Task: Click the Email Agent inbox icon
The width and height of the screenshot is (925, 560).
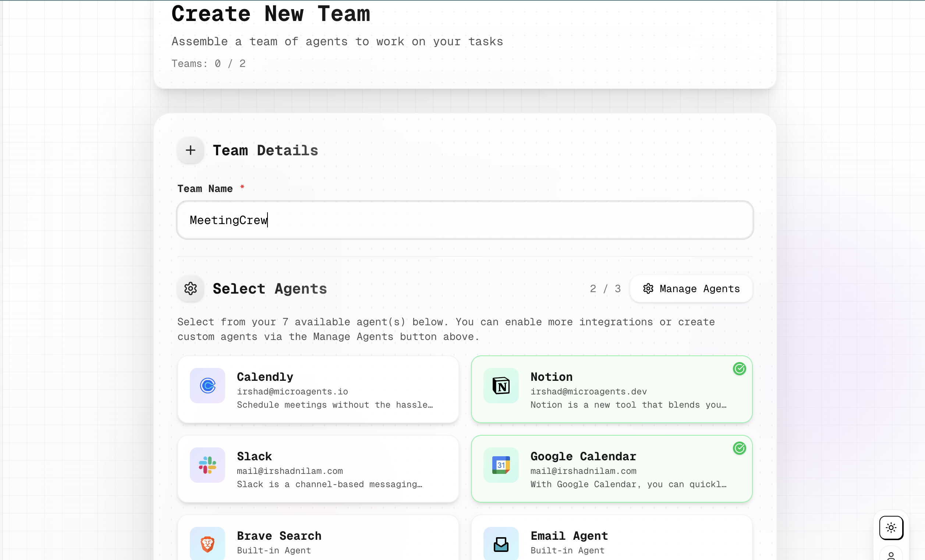Action: pos(501,544)
